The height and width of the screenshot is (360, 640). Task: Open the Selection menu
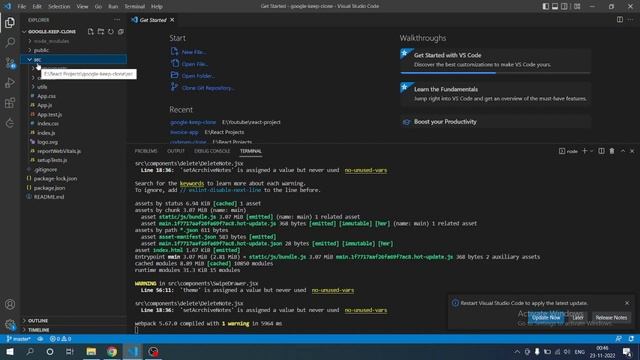point(59,7)
